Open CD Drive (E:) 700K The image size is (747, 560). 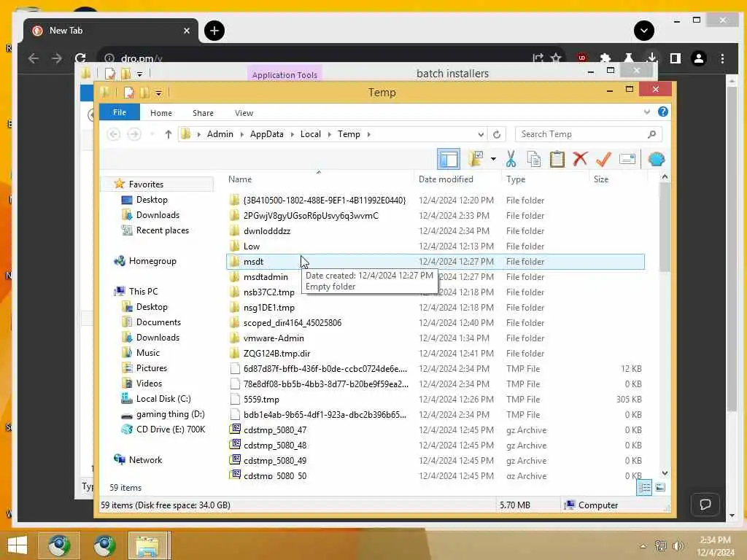click(171, 429)
